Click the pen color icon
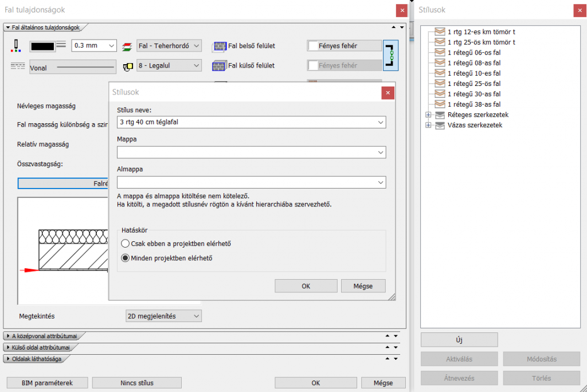 [17, 46]
